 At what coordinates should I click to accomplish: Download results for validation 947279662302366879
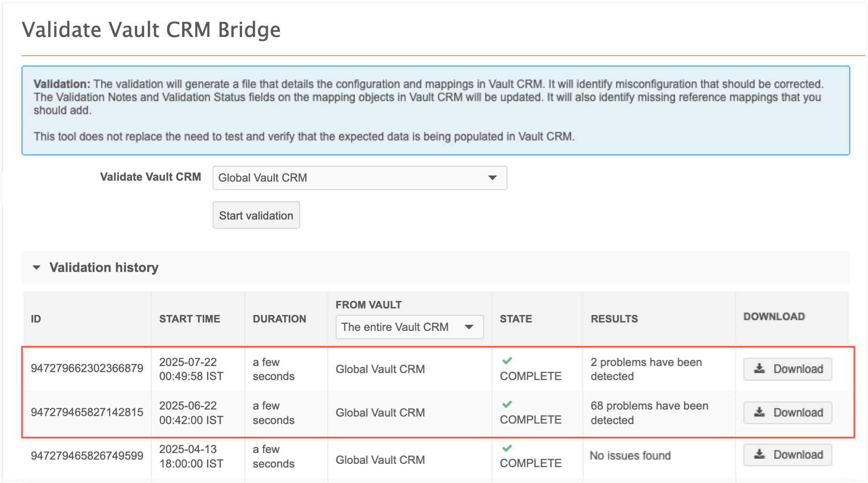(787, 369)
